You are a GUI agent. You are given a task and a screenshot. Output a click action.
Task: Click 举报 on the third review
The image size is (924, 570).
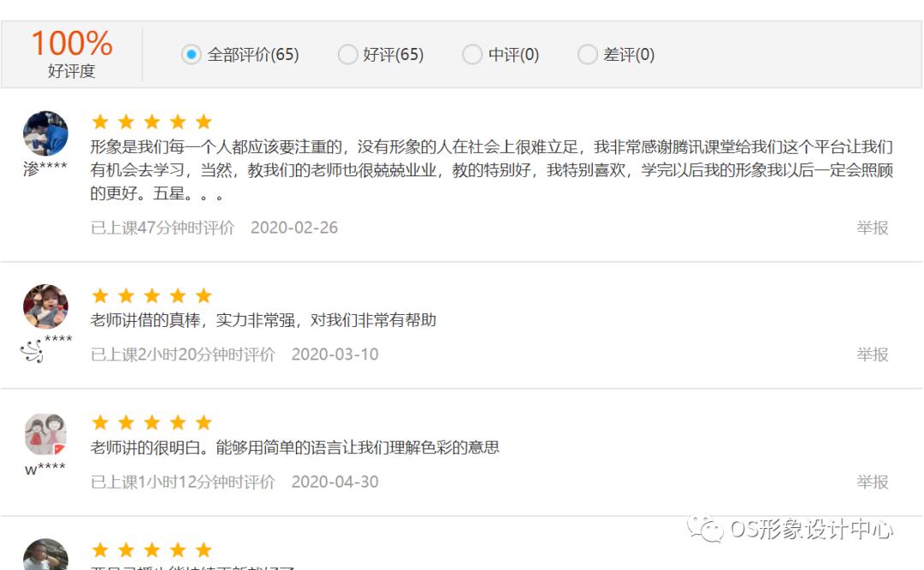872,482
